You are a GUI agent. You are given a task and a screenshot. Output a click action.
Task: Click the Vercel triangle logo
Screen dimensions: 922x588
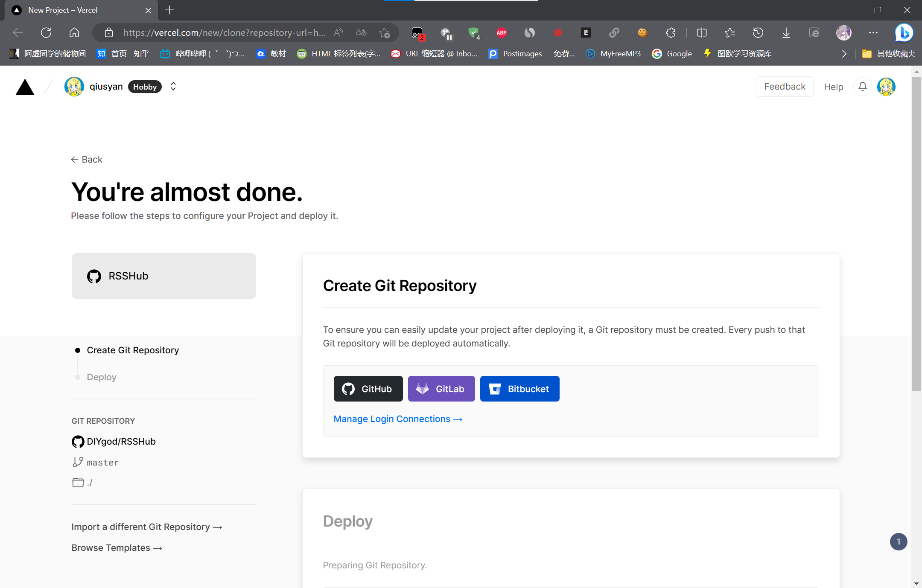tap(25, 87)
